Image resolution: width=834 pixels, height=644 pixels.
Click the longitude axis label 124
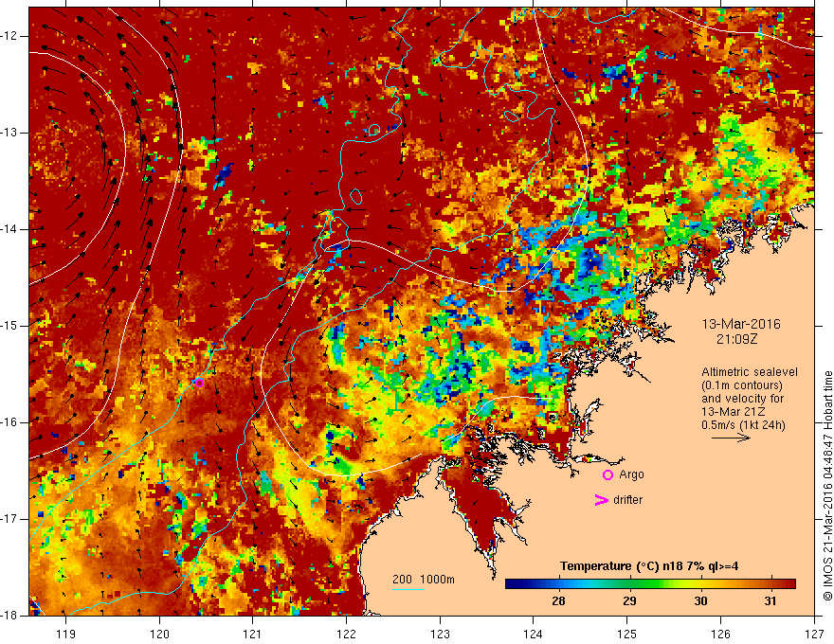tap(534, 634)
